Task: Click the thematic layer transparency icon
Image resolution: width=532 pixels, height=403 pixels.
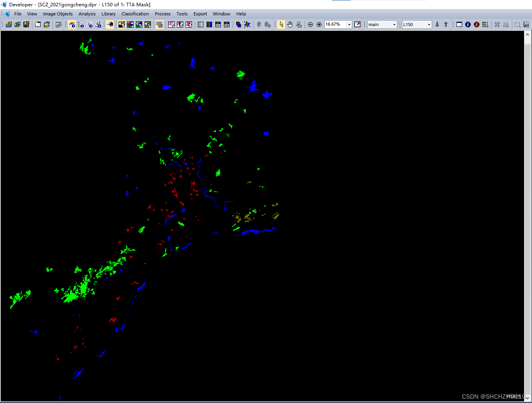Action: coord(247,24)
